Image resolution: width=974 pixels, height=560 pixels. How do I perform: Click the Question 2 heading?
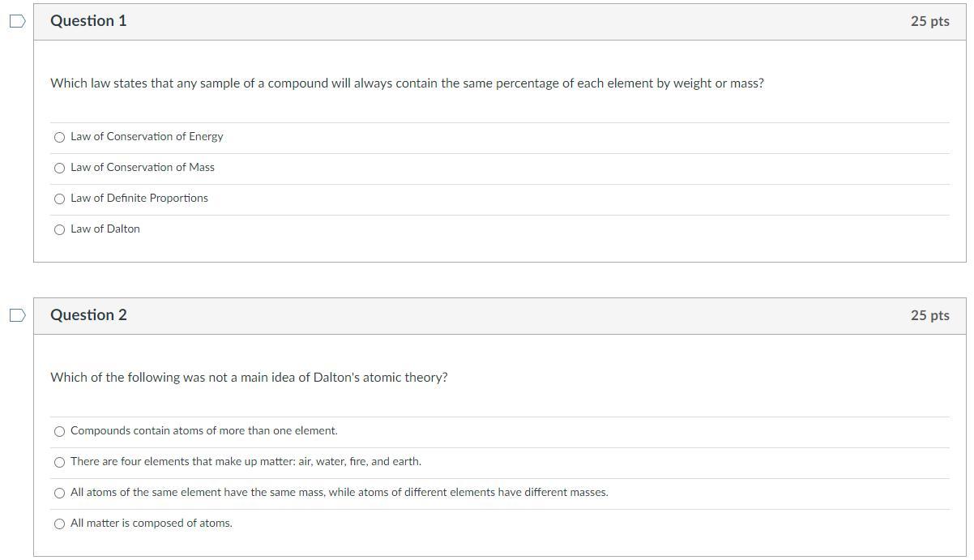tap(88, 315)
